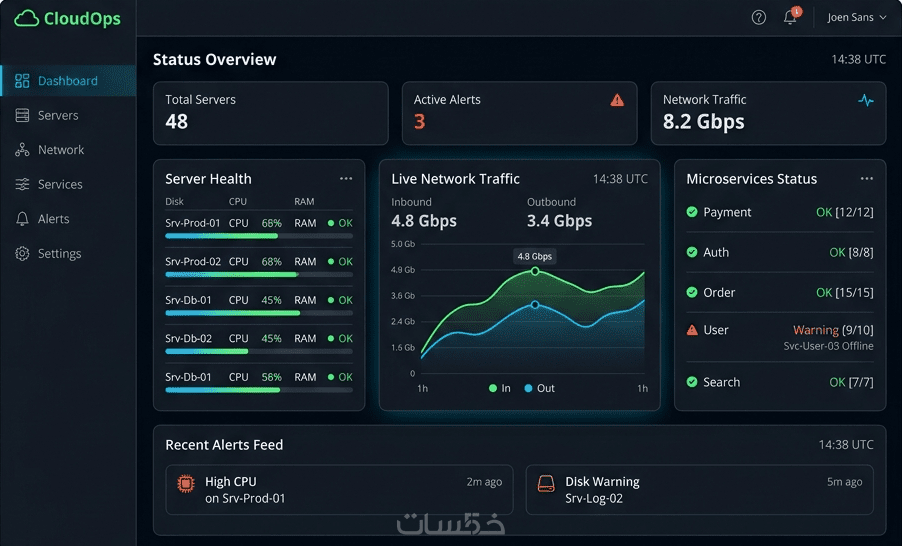This screenshot has width=902, height=546.
Task: Open the Server Health more options menu
Action: click(346, 178)
